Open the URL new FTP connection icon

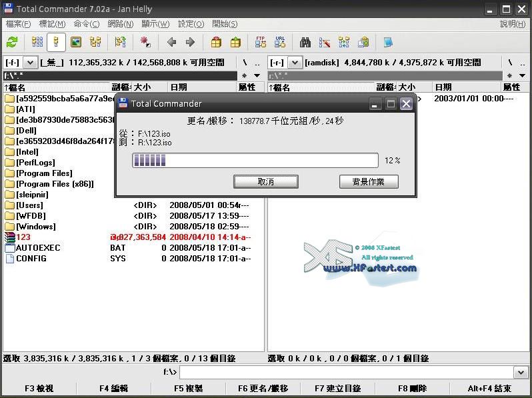point(280,42)
